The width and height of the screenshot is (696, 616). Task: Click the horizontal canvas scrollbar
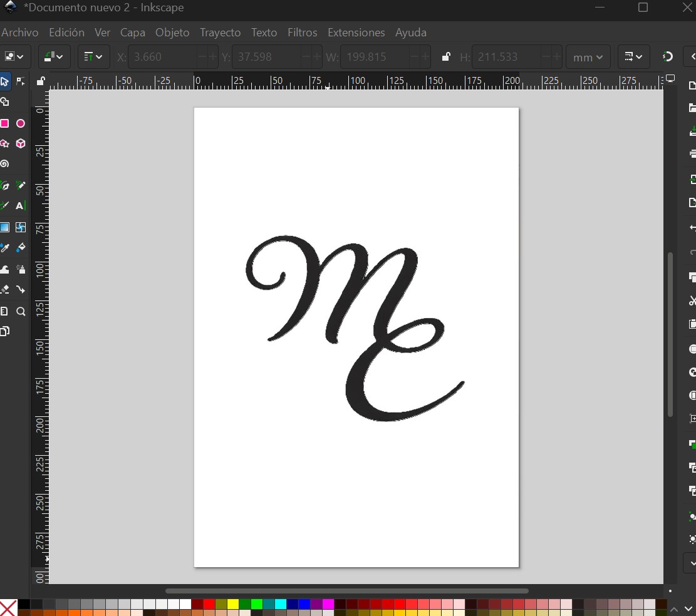pos(346,591)
